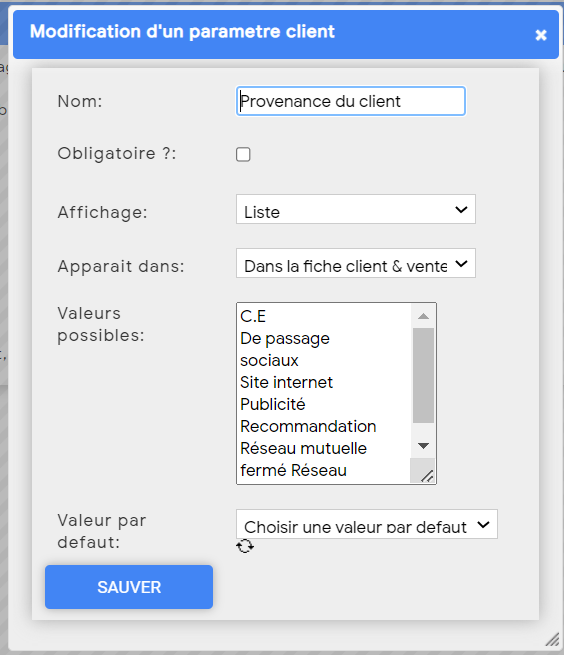Click the scroll up arrow in Valeurs possibles

pos(423,316)
